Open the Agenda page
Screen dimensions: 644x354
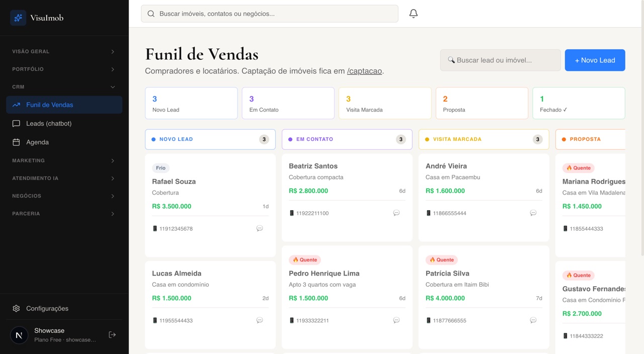[x=64, y=142]
